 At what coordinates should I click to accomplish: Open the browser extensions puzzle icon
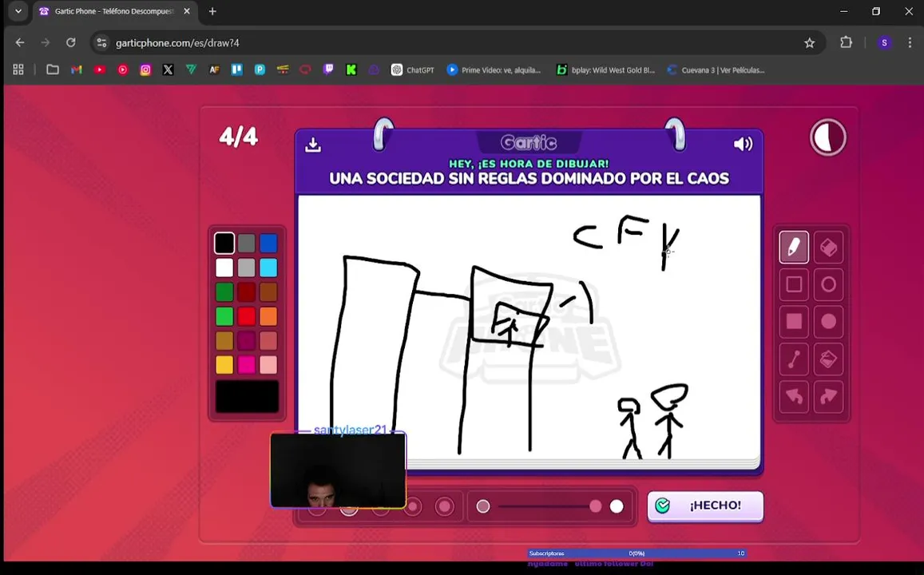[x=847, y=42]
